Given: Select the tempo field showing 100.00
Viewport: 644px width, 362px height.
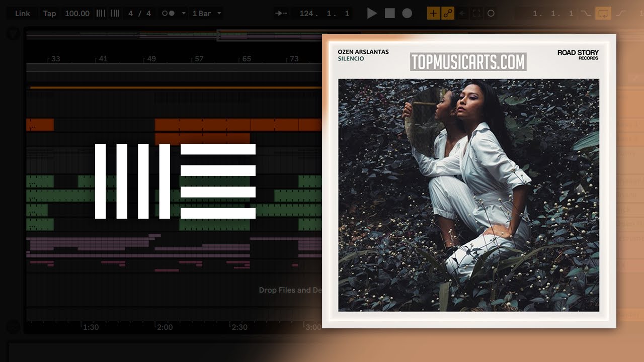Looking at the screenshot, I should tap(77, 14).
